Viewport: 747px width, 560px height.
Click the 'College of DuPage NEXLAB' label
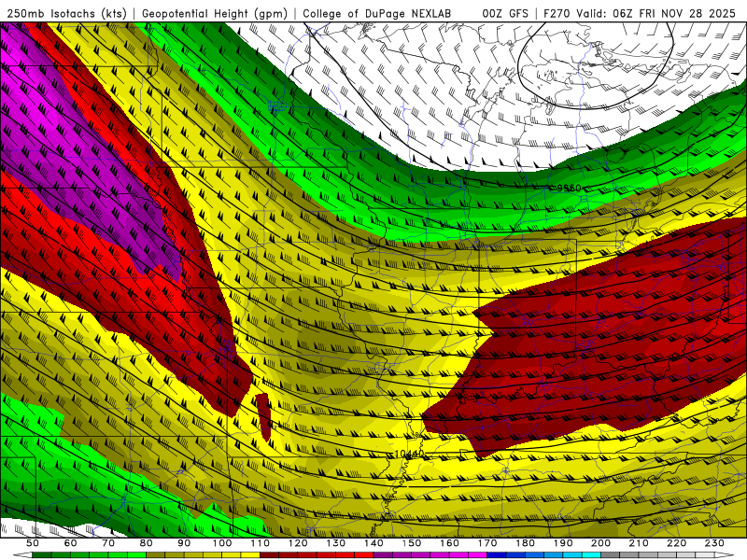point(377,13)
